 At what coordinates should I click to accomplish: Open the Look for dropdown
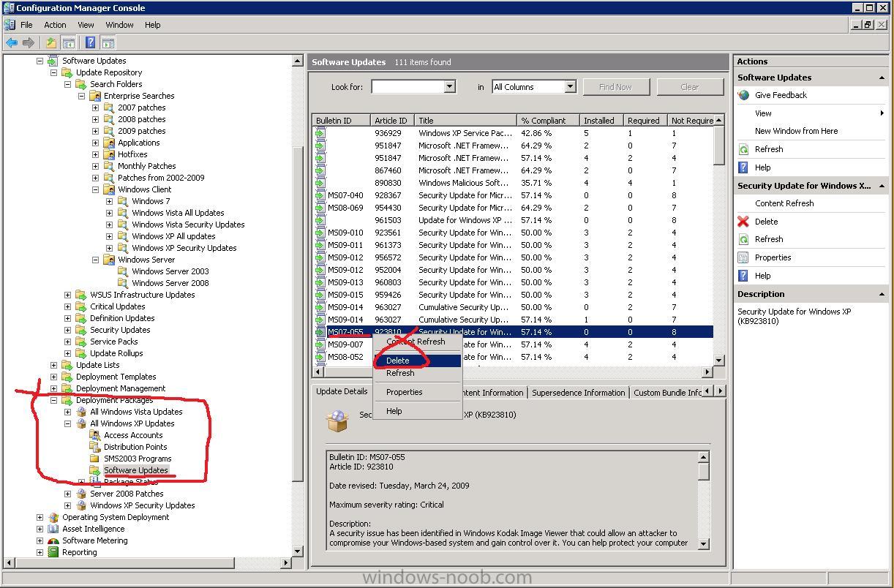tap(449, 86)
